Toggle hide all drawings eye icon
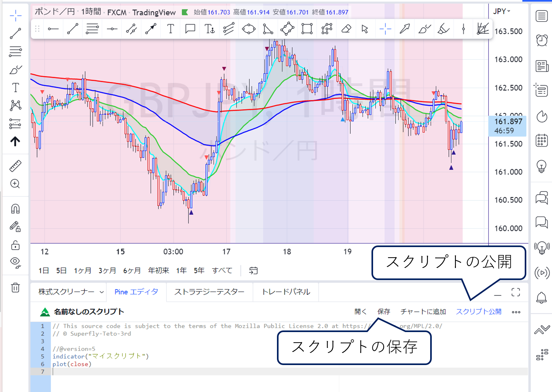552x392 pixels. pos(15,262)
